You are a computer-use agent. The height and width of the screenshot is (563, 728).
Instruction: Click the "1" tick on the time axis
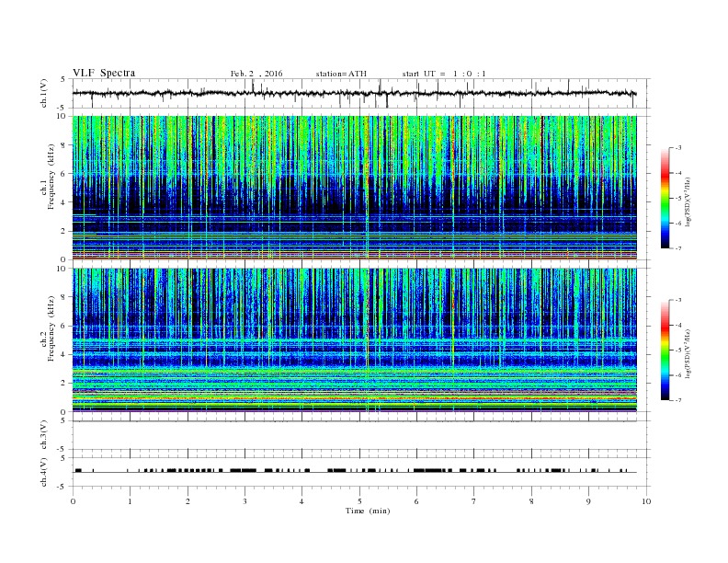click(130, 501)
